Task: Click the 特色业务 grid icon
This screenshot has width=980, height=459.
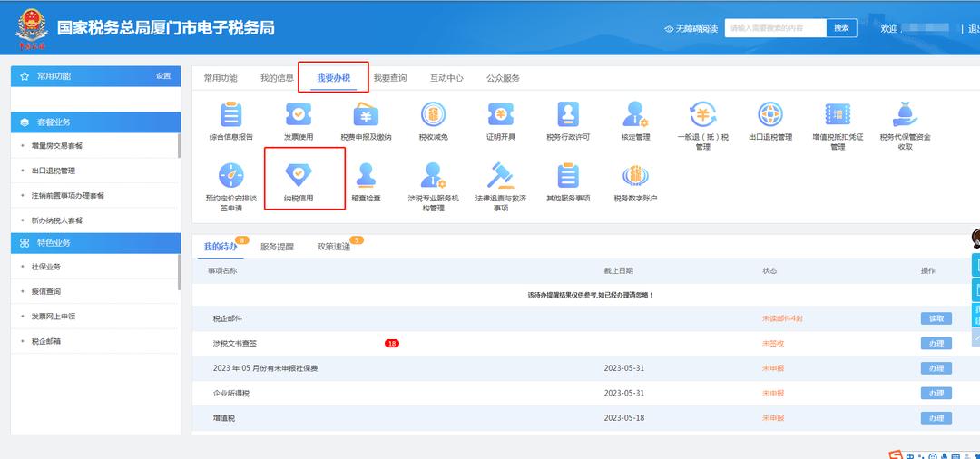Action: [x=24, y=243]
